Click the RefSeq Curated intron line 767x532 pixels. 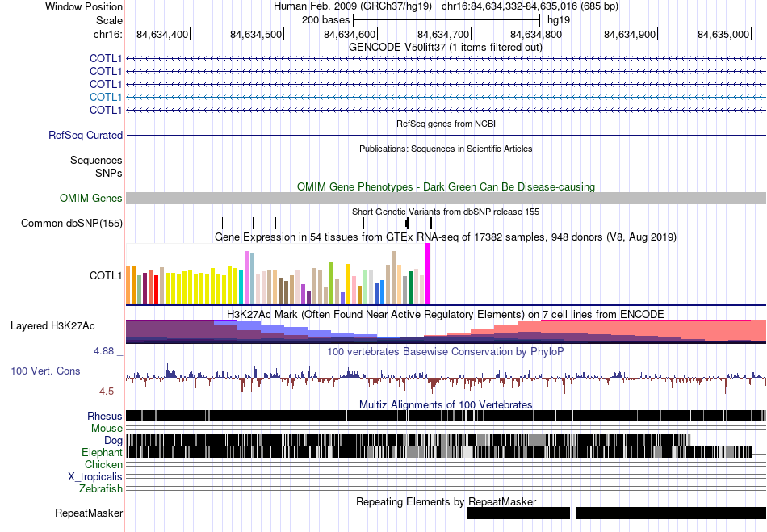click(x=446, y=135)
